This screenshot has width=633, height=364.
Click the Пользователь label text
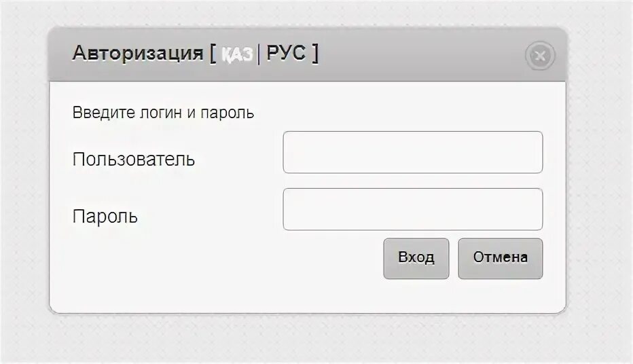click(134, 159)
